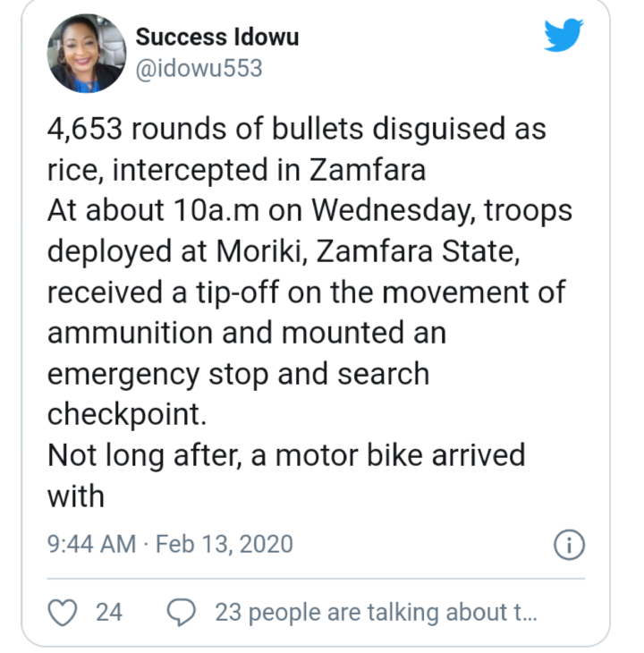Open the @idowu553 handle link
644x653 pixels.
coord(199,68)
